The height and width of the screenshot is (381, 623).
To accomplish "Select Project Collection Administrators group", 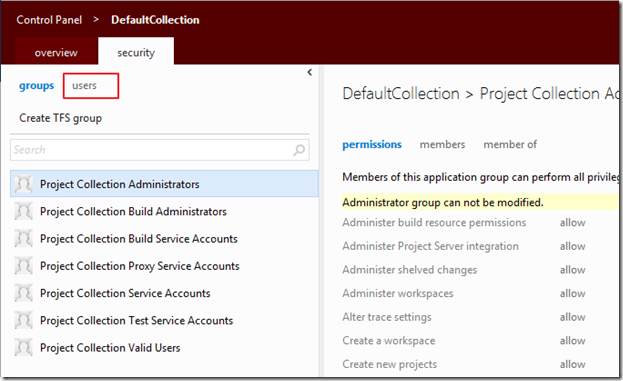I will click(x=164, y=184).
